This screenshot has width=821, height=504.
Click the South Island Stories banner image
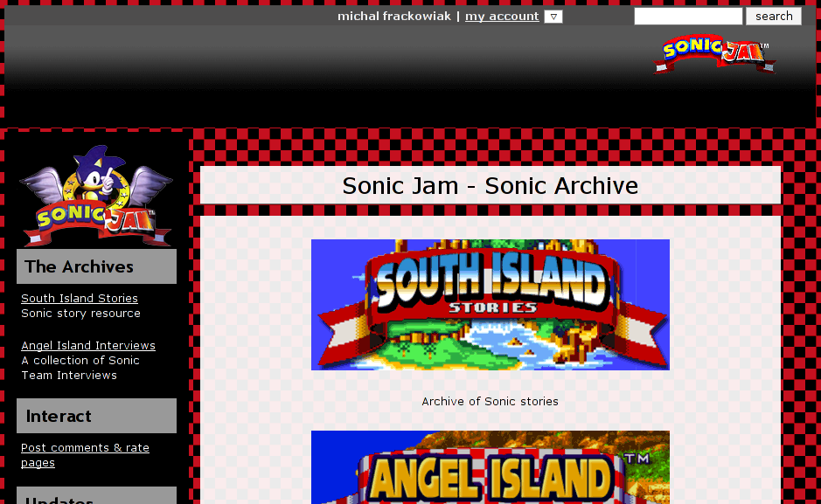pyautogui.click(x=491, y=305)
